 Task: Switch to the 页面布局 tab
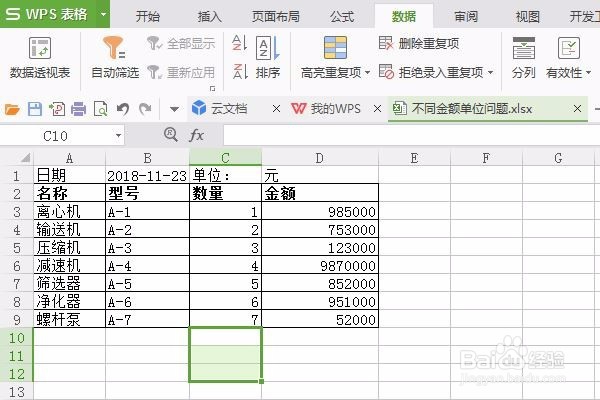pos(276,16)
